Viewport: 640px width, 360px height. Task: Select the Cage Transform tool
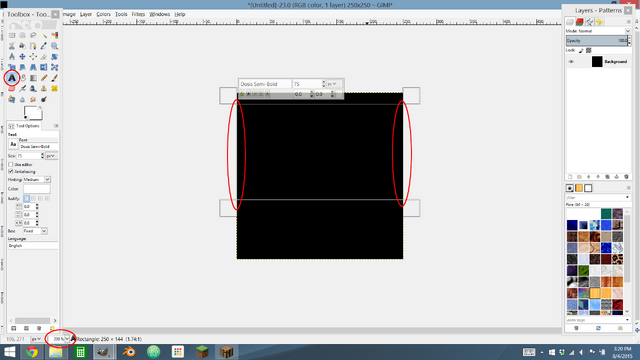[54, 67]
